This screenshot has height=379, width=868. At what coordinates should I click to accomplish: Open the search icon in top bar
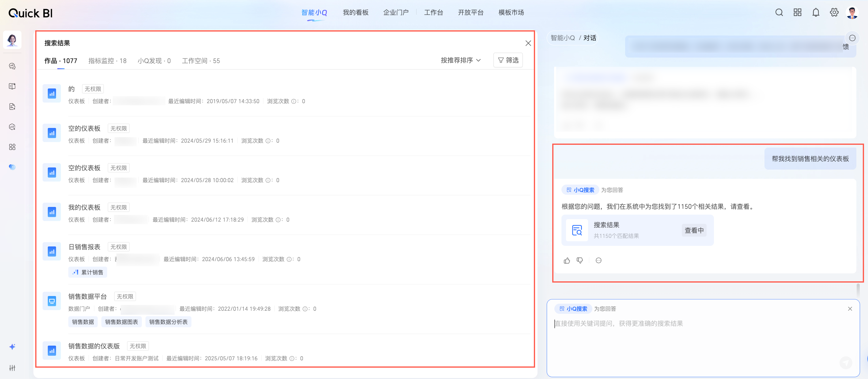779,13
